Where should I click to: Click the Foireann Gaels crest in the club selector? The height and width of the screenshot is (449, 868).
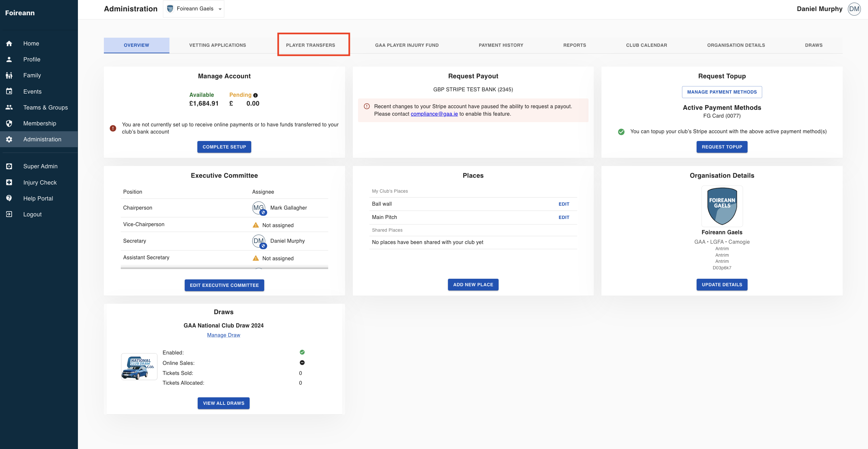click(x=170, y=9)
